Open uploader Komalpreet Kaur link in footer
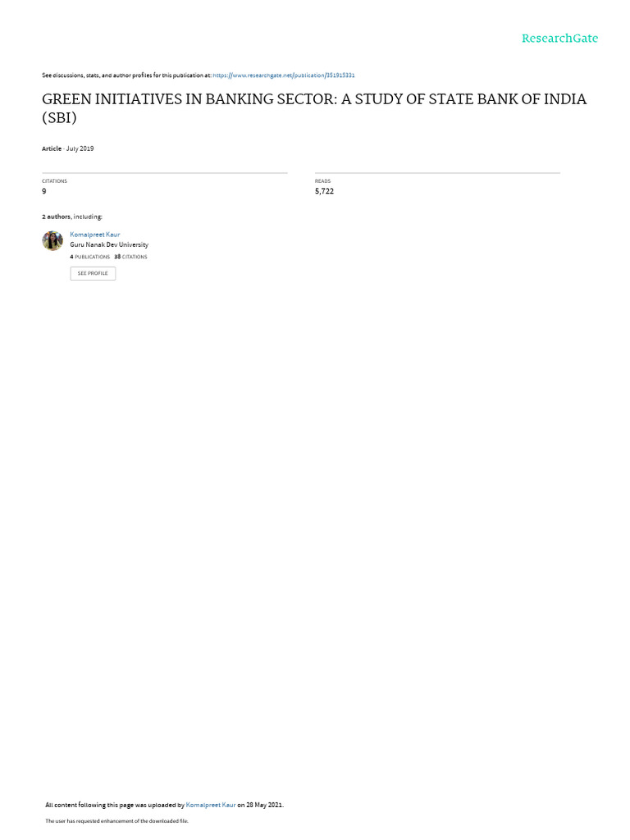Screen dimensions: 630x840 pos(211,806)
